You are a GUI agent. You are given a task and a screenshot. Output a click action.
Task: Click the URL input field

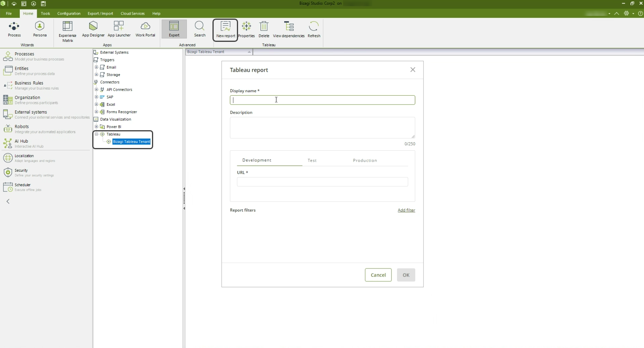point(323,182)
